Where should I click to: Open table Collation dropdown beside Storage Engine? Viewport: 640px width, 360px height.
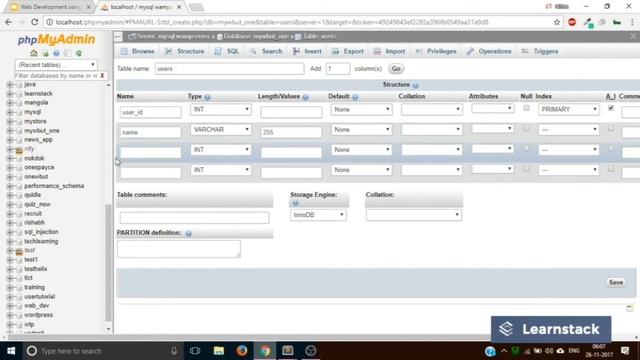point(414,215)
